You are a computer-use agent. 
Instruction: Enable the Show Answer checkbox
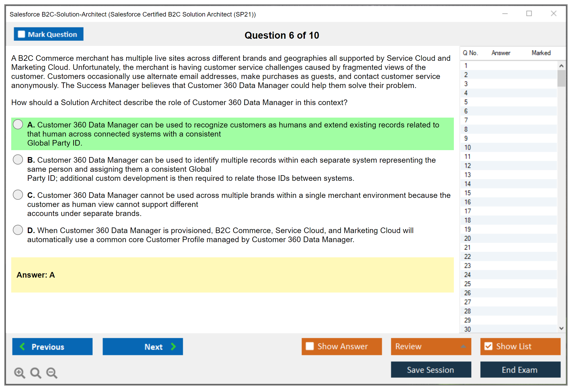pos(310,346)
